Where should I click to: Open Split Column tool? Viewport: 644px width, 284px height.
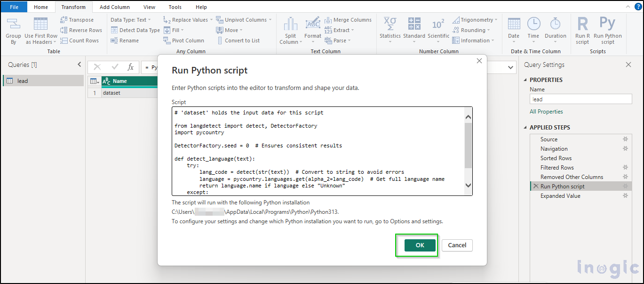[290, 31]
